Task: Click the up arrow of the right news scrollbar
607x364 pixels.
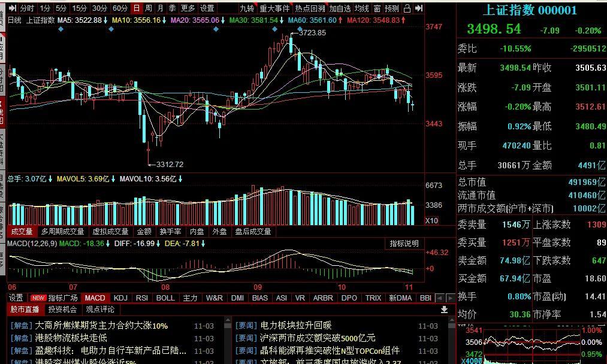Action: pyautogui.click(x=451, y=320)
